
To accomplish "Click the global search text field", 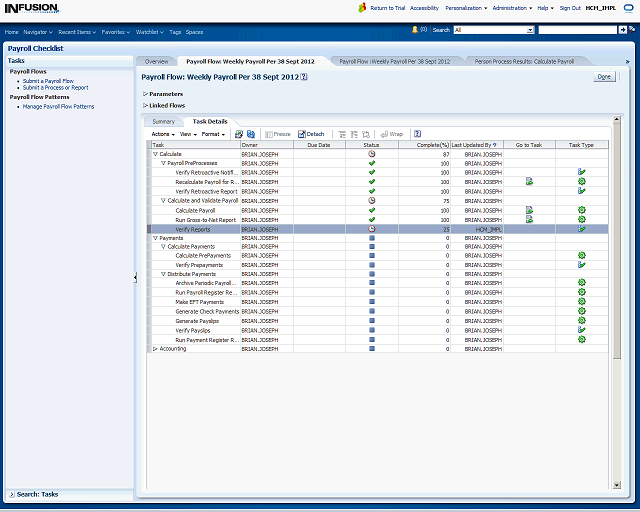I will click(x=577, y=30).
